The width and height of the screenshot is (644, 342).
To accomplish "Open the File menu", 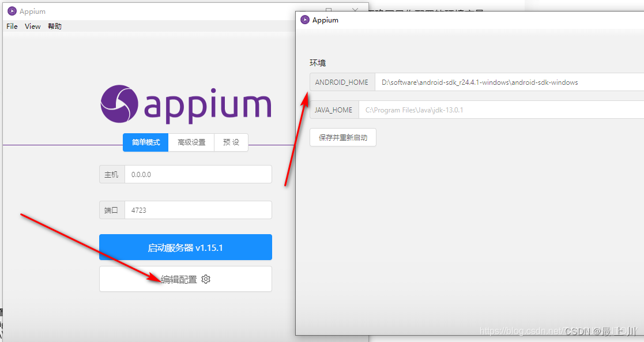I will coord(12,27).
